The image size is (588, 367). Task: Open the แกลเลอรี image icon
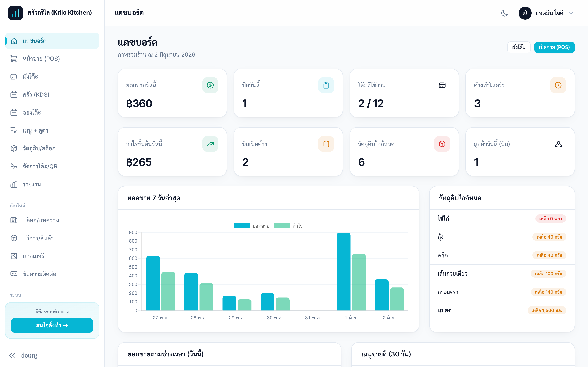(x=14, y=256)
